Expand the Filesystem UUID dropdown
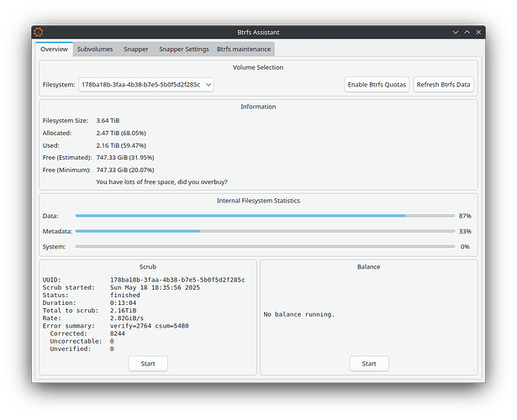 coord(146,85)
